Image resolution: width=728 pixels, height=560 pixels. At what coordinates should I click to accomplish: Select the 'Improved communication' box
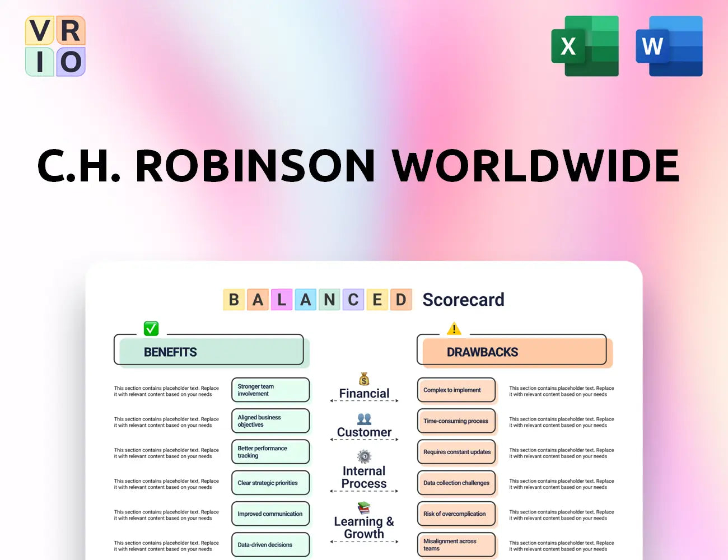point(270,514)
